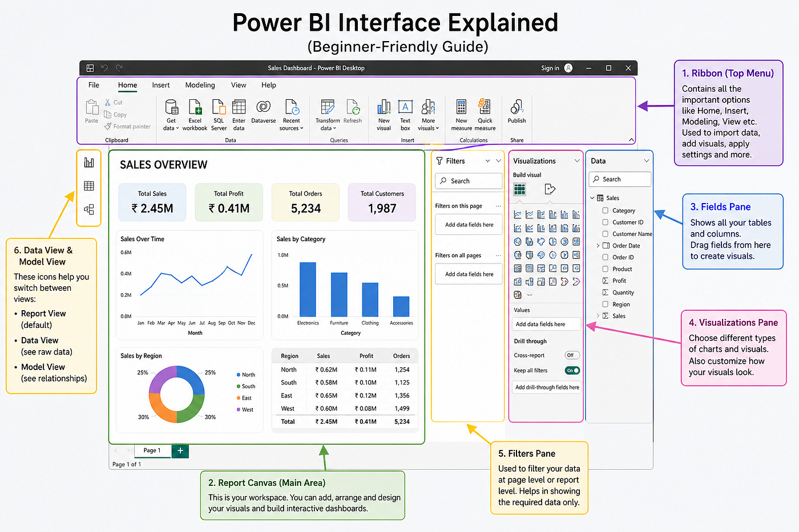Collapse the Data pane chevron
The width and height of the screenshot is (799, 532).
[647, 161]
